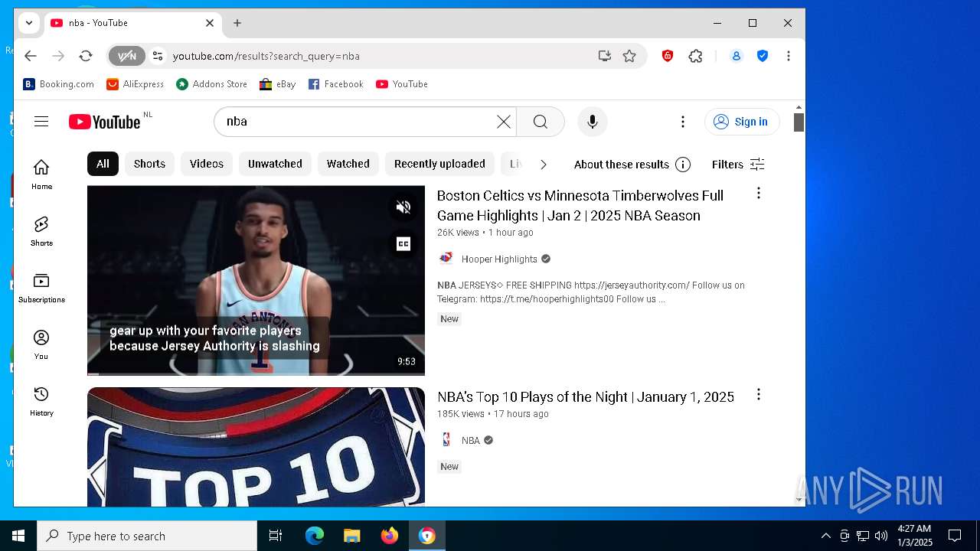Show more filter chips with arrow
The height and width of the screenshot is (551, 980).
coord(544,165)
